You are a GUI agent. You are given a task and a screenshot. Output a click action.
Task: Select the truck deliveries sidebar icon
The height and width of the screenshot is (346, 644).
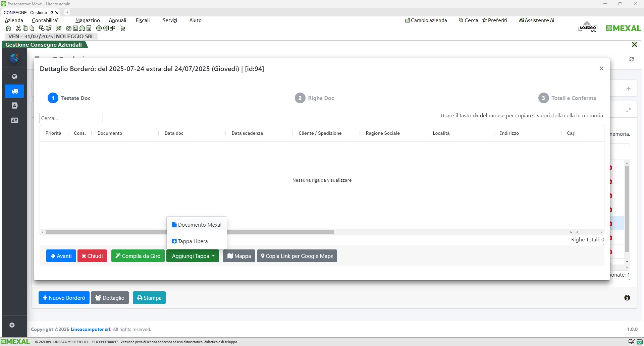[x=14, y=91]
